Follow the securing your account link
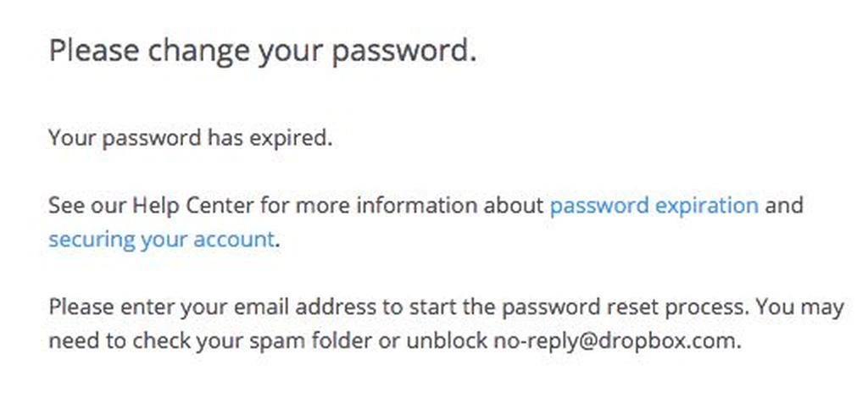The height and width of the screenshot is (409, 868). (161, 240)
